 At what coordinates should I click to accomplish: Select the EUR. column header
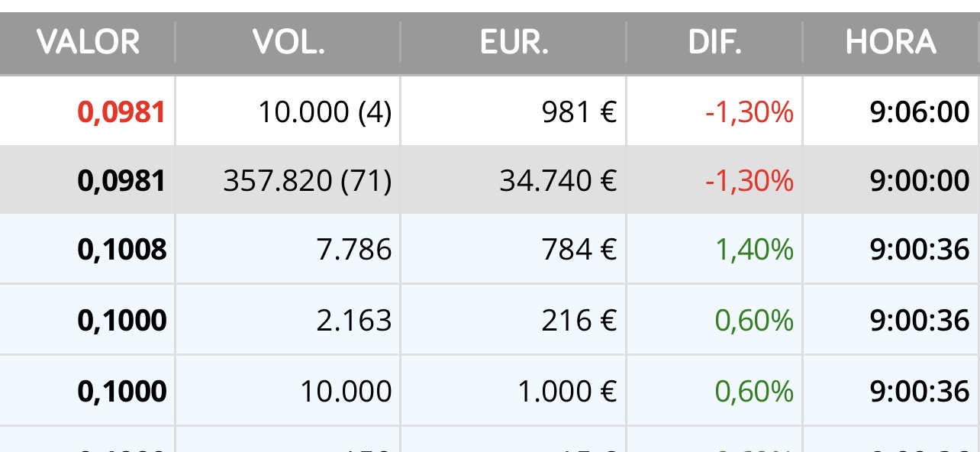tap(514, 43)
